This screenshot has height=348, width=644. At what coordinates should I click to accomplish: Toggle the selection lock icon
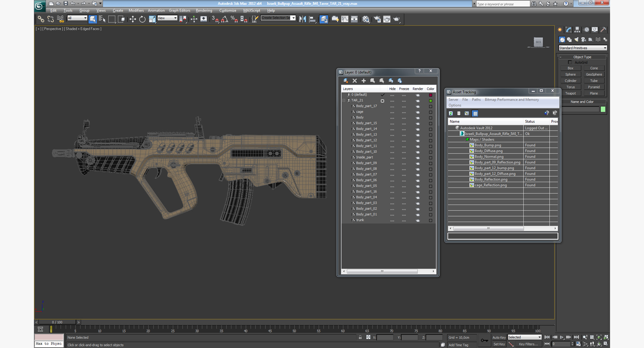click(360, 338)
